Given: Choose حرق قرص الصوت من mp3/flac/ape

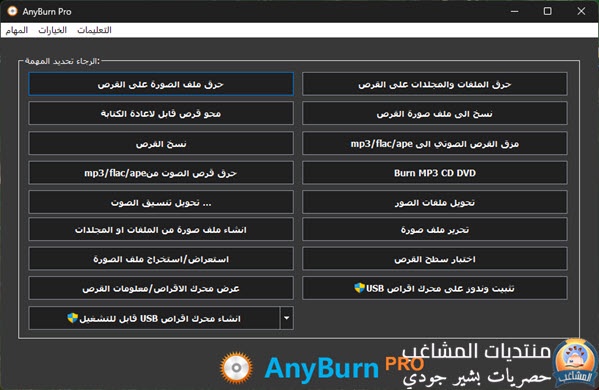Looking at the screenshot, I should (161, 173).
